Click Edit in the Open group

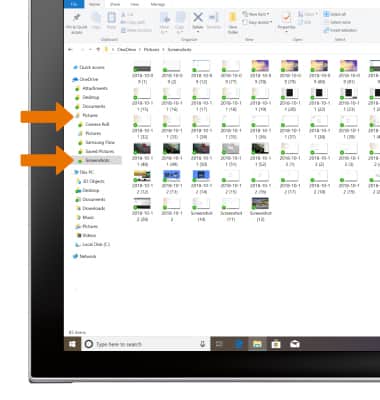click(x=304, y=22)
